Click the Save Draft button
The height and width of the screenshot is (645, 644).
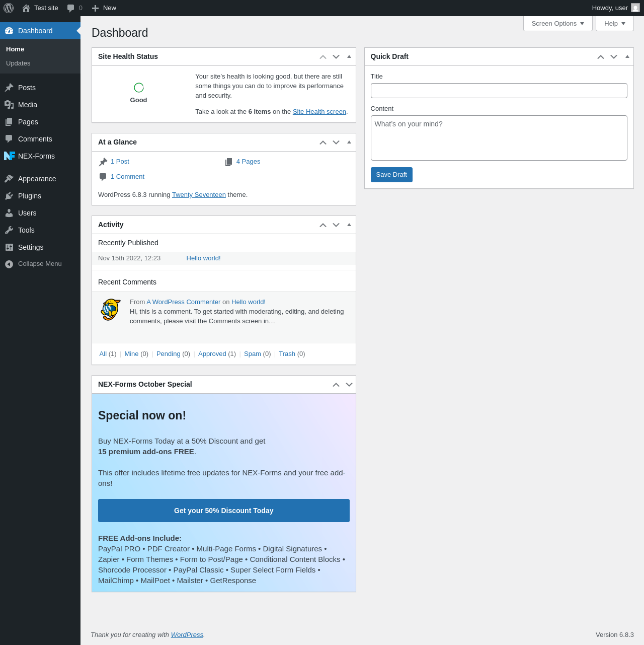pyautogui.click(x=391, y=175)
